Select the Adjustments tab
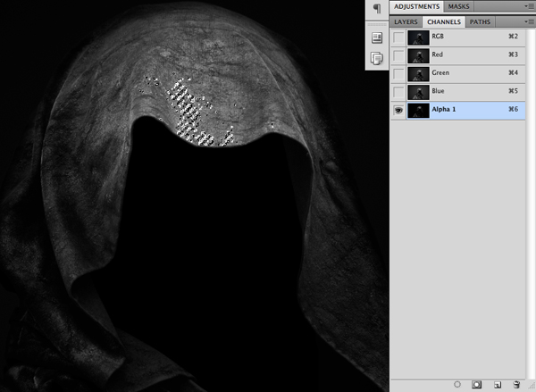536x392 pixels. click(x=417, y=6)
